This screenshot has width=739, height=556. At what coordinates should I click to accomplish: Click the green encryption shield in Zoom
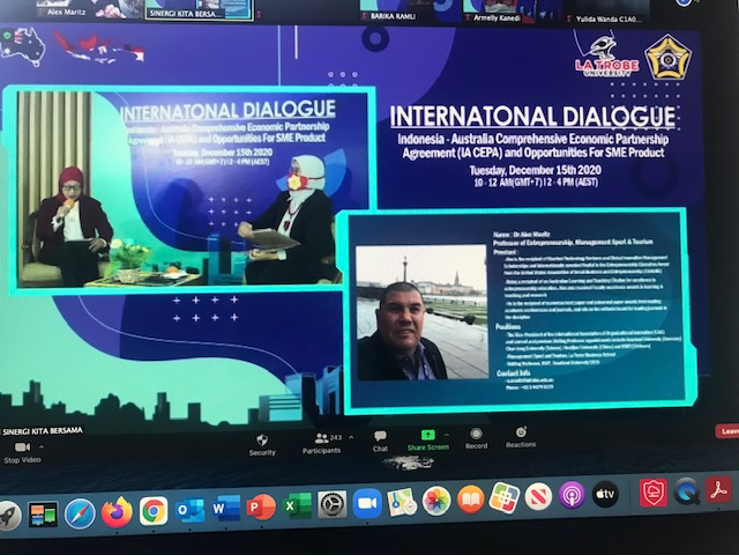[x=7, y=35]
